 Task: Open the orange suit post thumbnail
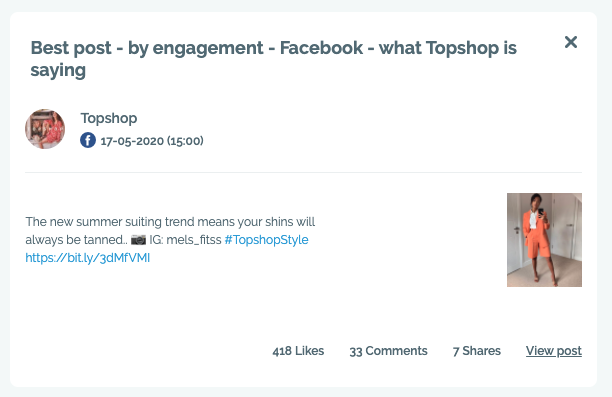544,240
